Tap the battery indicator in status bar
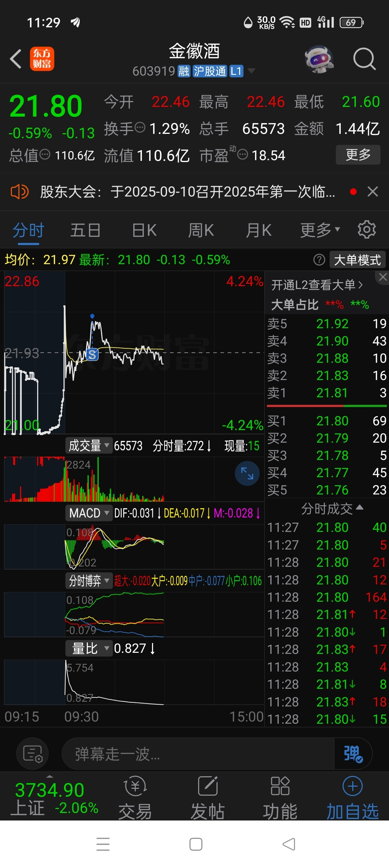 352,23
